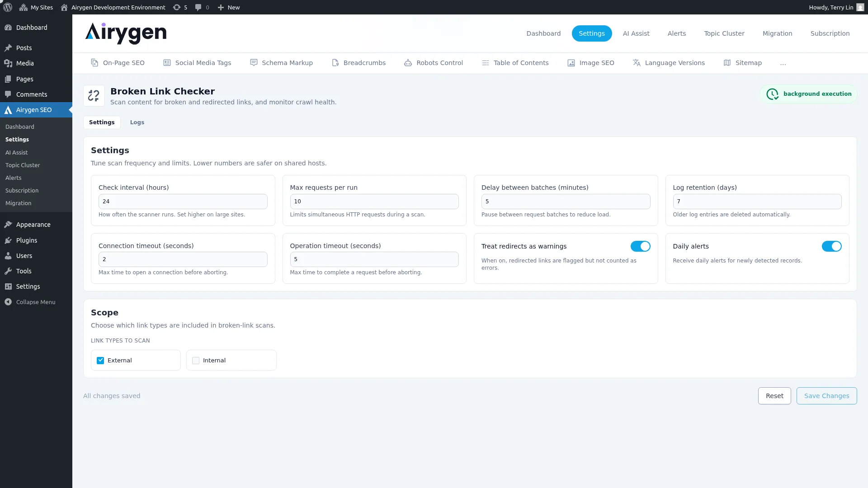Switch to Logs tab
This screenshot has width=868, height=488.
click(137, 122)
